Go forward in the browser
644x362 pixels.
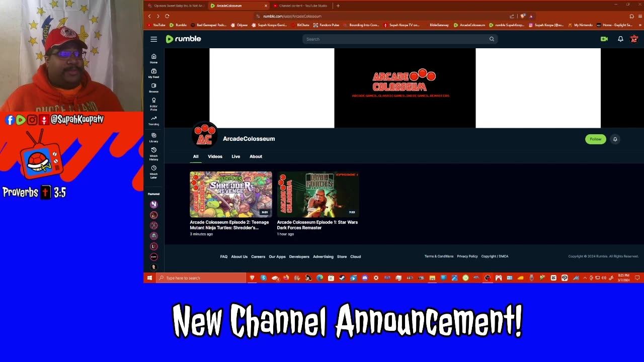[158, 16]
